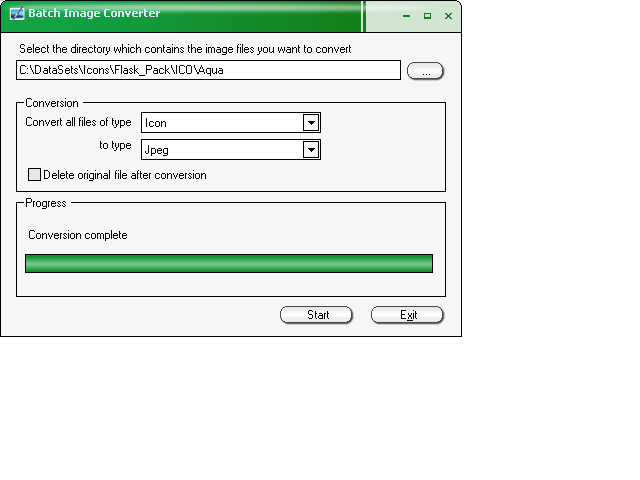
Task: Open the directory browse button with ellipsis
Action: pyautogui.click(x=425, y=71)
